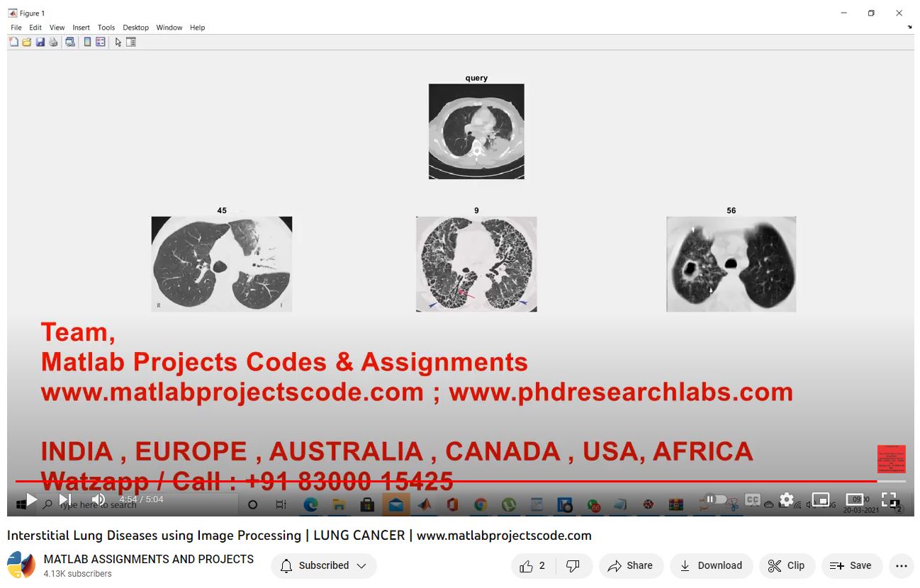Open the Insert menu
Screen dimensions: 920x588
(x=81, y=28)
